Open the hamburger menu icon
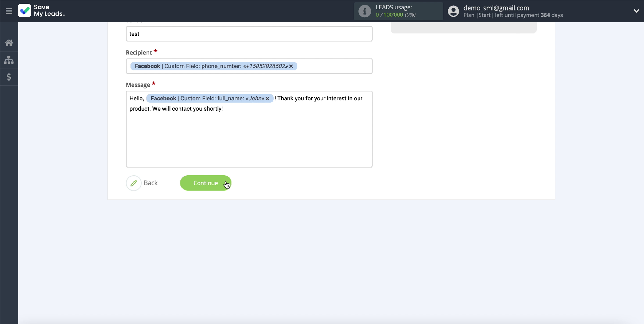The height and width of the screenshot is (324, 644). click(x=9, y=11)
